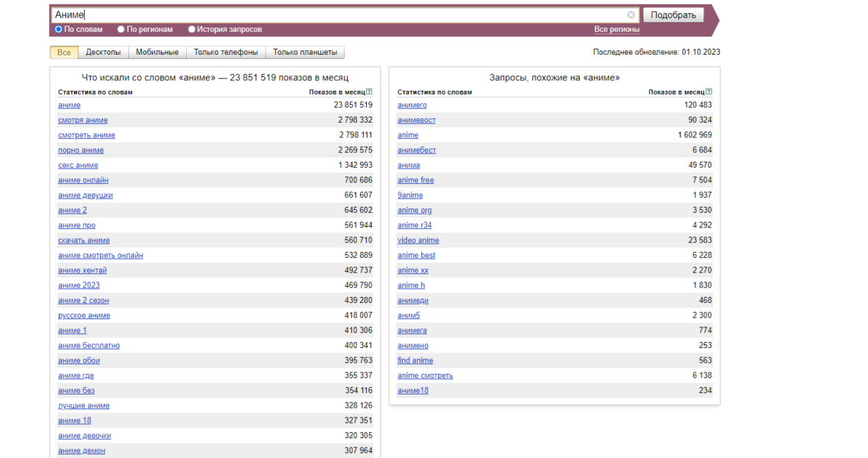Click the help icon in the left table header
Viewport: 868px width, 458px height.
click(369, 92)
